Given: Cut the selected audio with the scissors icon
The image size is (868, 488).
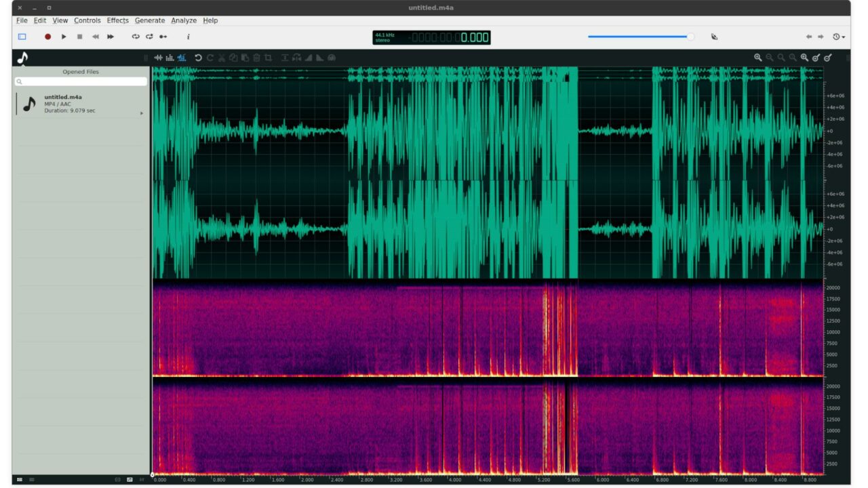Looking at the screenshot, I should click(222, 58).
